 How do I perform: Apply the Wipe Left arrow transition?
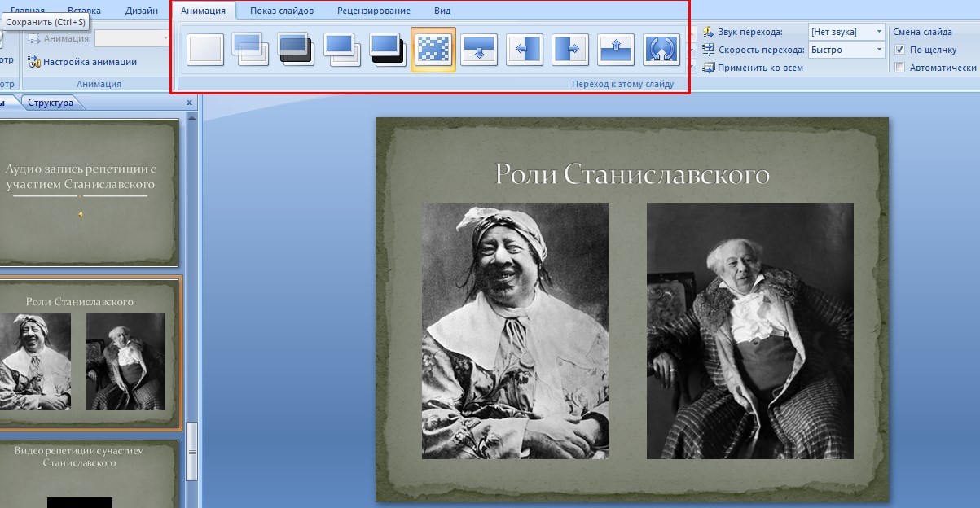[525, 50]
